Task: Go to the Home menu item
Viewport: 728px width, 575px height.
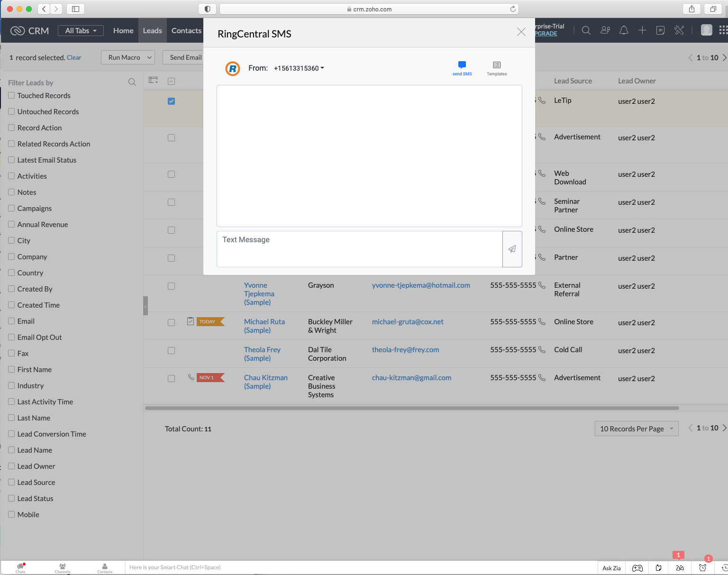Action: tap(123, 30)
